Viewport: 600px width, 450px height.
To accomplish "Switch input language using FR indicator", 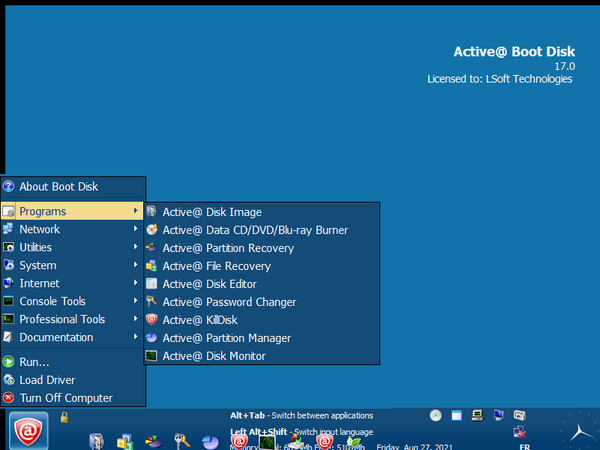I will click(525, 447).
